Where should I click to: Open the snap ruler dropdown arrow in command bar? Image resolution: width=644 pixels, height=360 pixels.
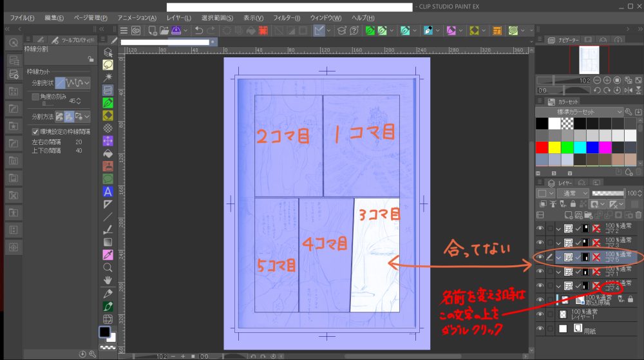328,30
